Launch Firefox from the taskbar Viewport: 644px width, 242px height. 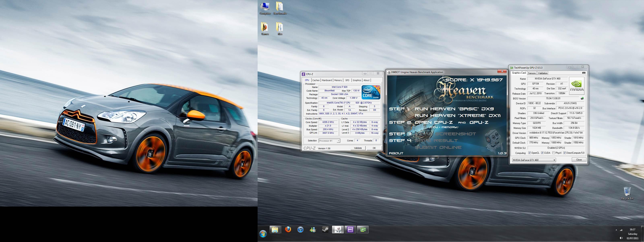click(288, 229)
